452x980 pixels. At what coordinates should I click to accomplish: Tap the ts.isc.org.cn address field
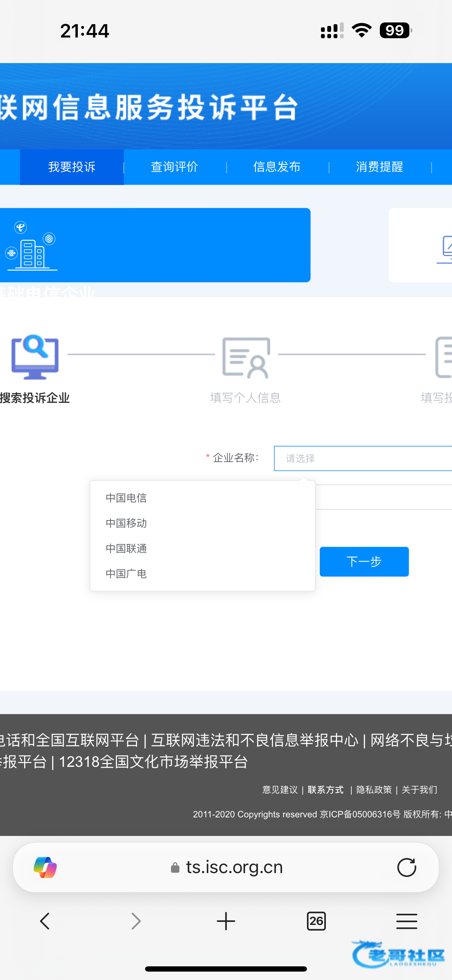[x=234, y=867]
